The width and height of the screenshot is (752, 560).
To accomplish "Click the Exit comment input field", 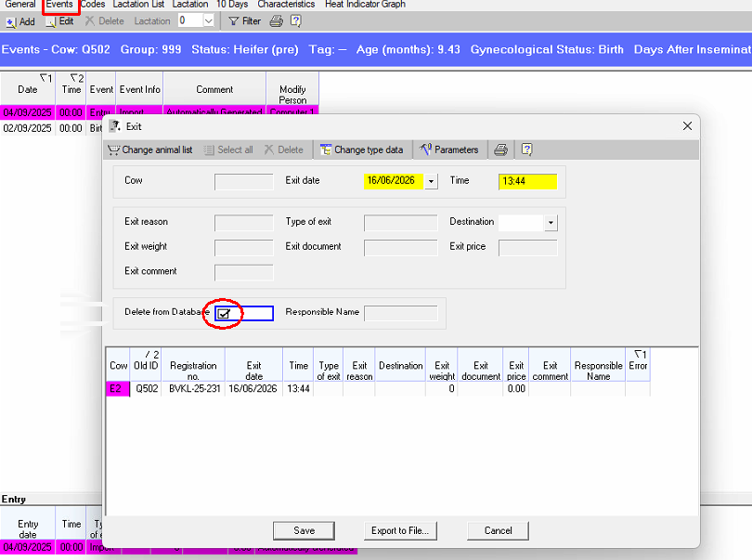I will point(243,272).
